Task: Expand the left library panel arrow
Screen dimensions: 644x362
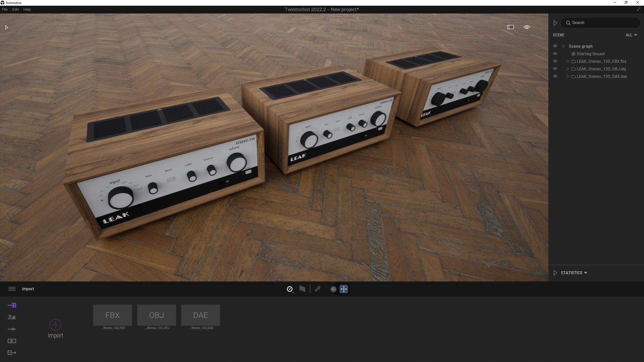Action: (x=6, y=27)
